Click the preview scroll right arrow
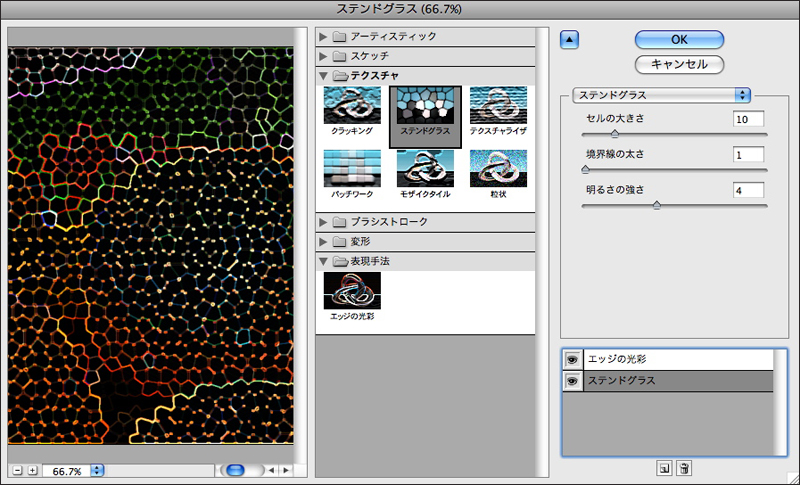800x485 pixels. pos(286,470)
